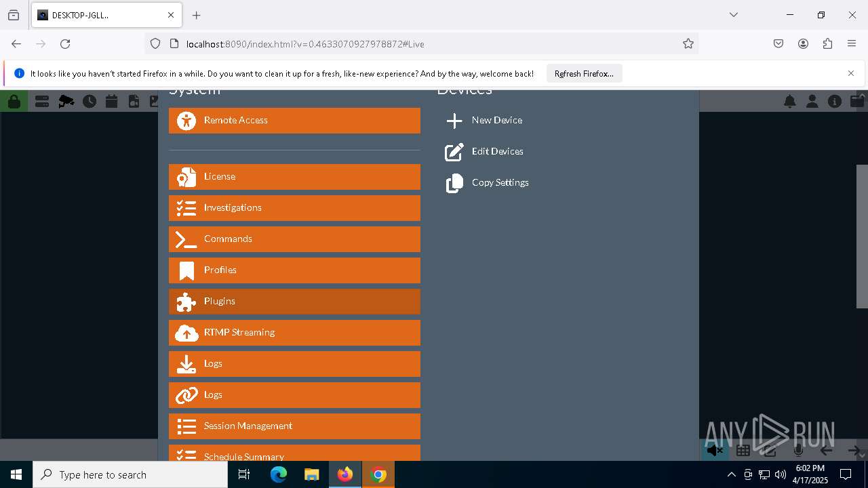Open Remote Access
The width and height of the screenshot is (868, 488).
[294, 121]
